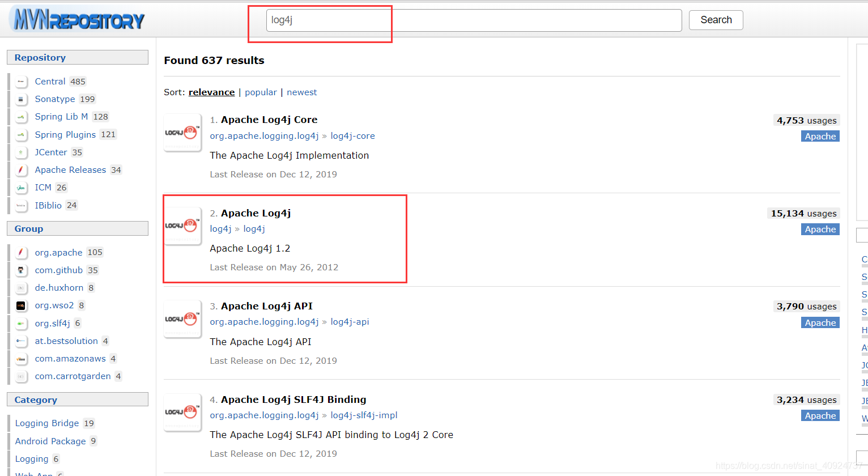Filter by org.slf4j group link
The height and width of the screenshot is (476, 868).
pyautogui.click(x=52, y=324)
